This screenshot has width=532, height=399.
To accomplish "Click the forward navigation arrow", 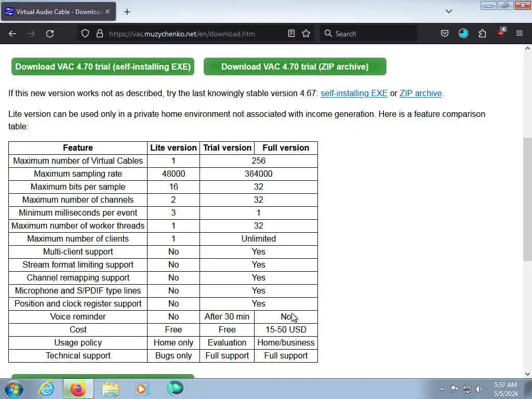I will pos(31,34).
